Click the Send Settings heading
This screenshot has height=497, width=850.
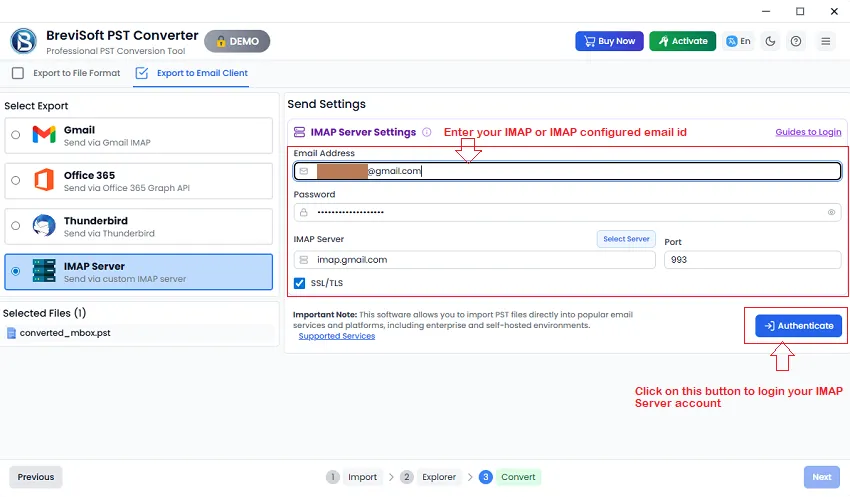[326, 104]
